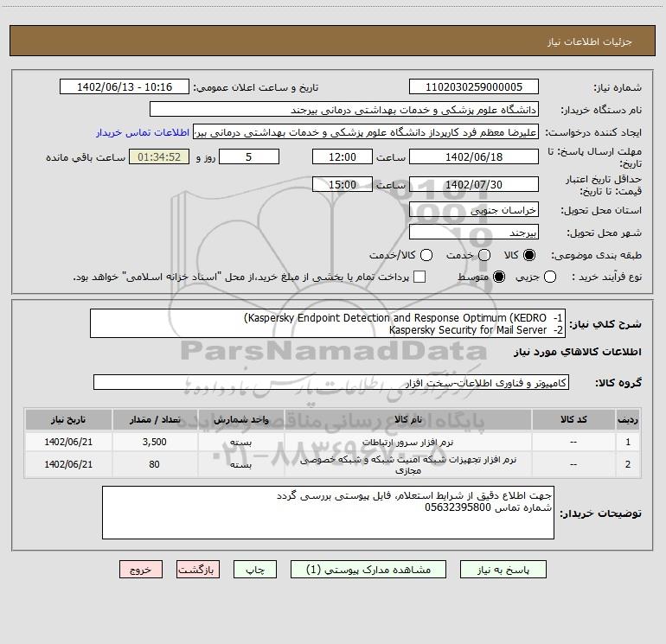
Task: Click the remaining days field showing 5
Action: point(249,156)
